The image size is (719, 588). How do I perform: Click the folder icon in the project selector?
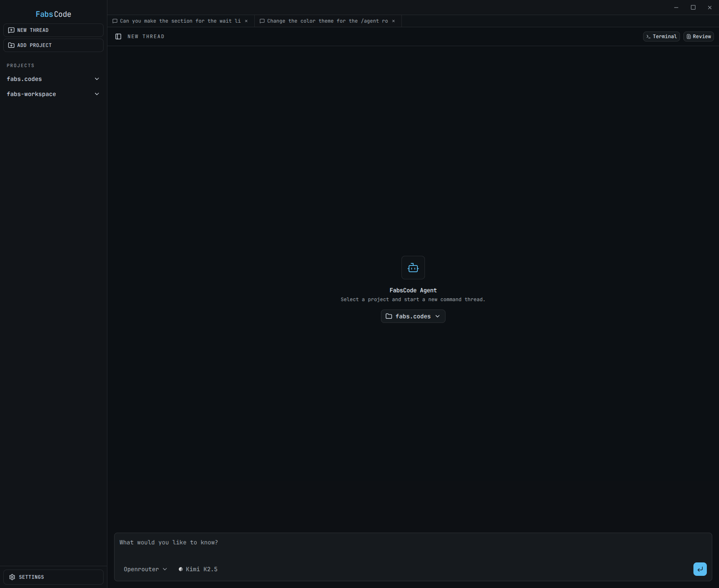[x=388, y=316]
